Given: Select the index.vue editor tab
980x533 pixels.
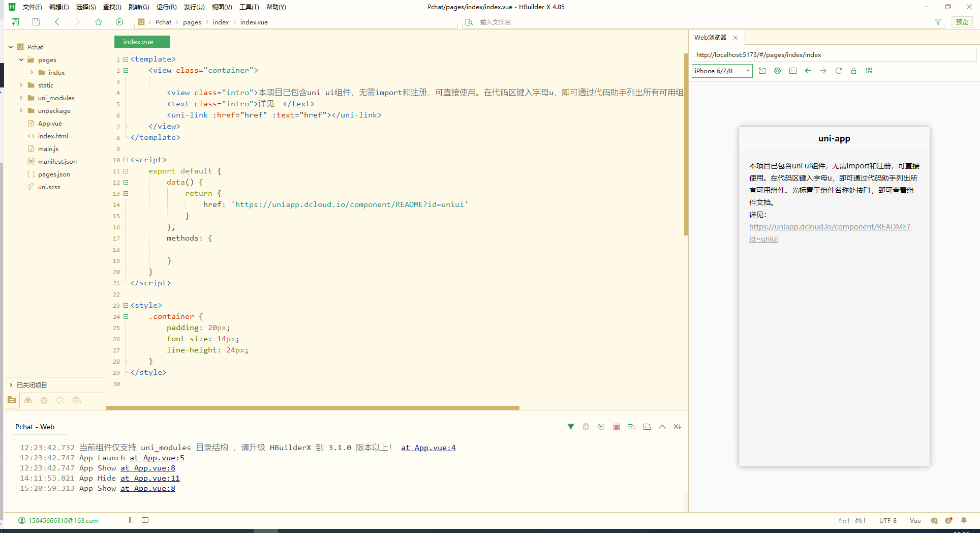Looking at the screenshot, I should [142, 42].
